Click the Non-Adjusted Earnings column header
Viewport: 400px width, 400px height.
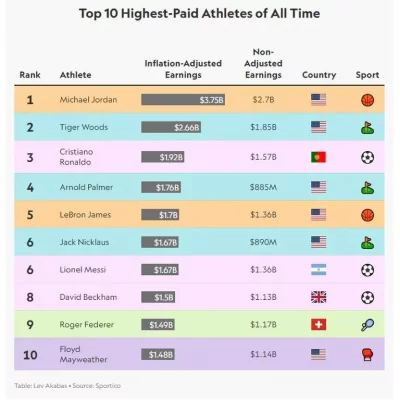click(263, 63)
